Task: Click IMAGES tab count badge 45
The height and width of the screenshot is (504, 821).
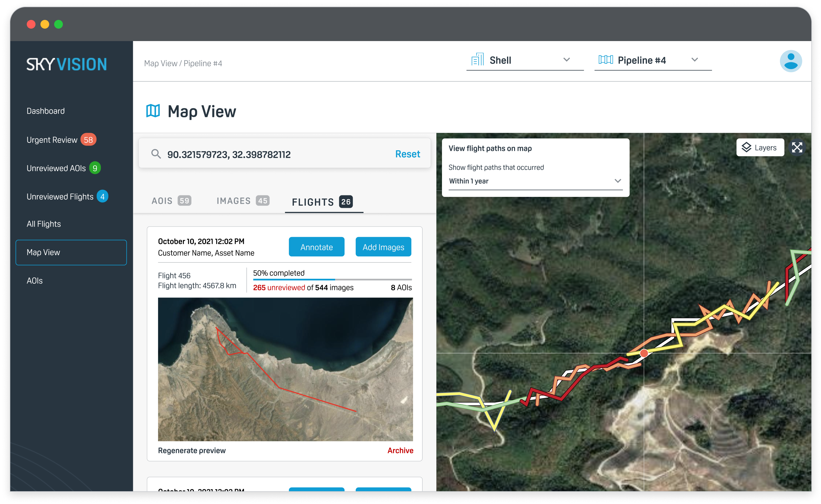Action: 262,201
